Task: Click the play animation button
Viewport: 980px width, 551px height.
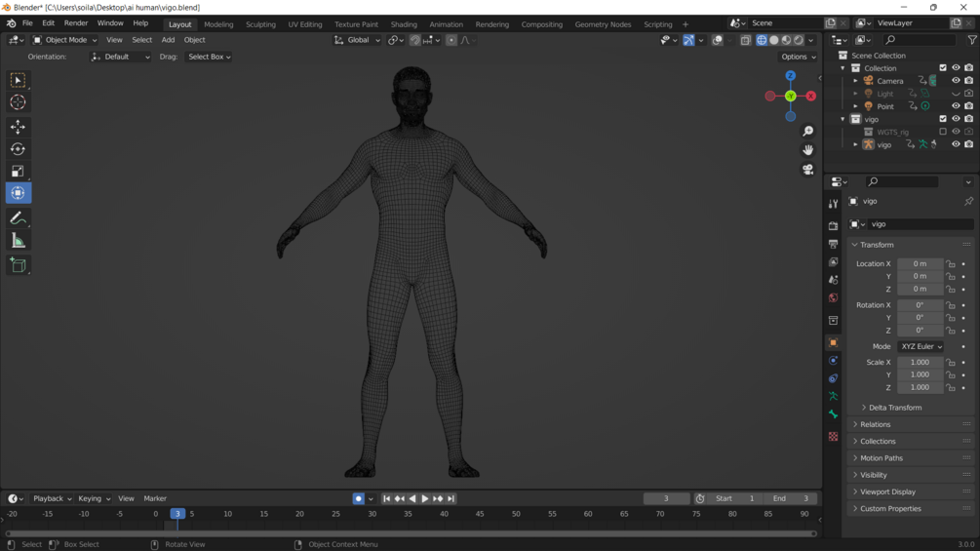Action: point(425,498)
